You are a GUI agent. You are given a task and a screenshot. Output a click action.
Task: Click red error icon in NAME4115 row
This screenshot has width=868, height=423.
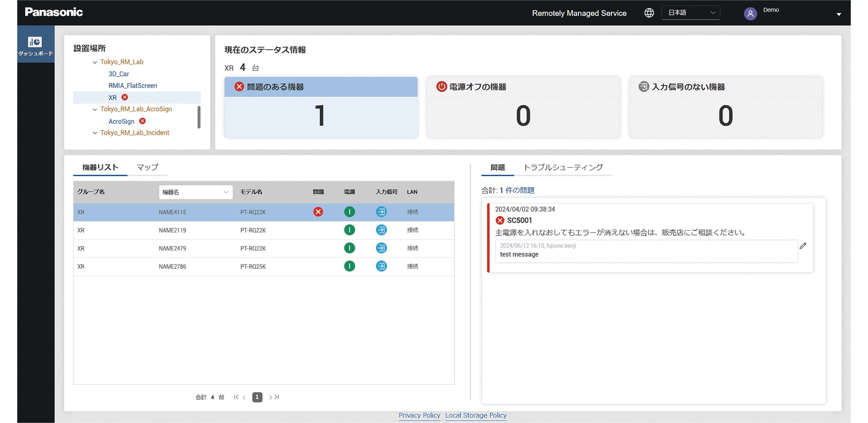click(x=318, y=212)
